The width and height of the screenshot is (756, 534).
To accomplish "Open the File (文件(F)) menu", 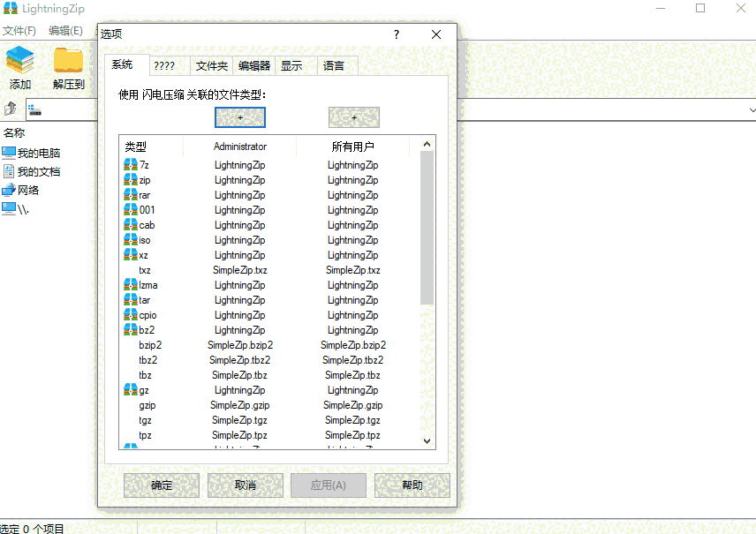I will pyautogui.click(x=19, y=31).
